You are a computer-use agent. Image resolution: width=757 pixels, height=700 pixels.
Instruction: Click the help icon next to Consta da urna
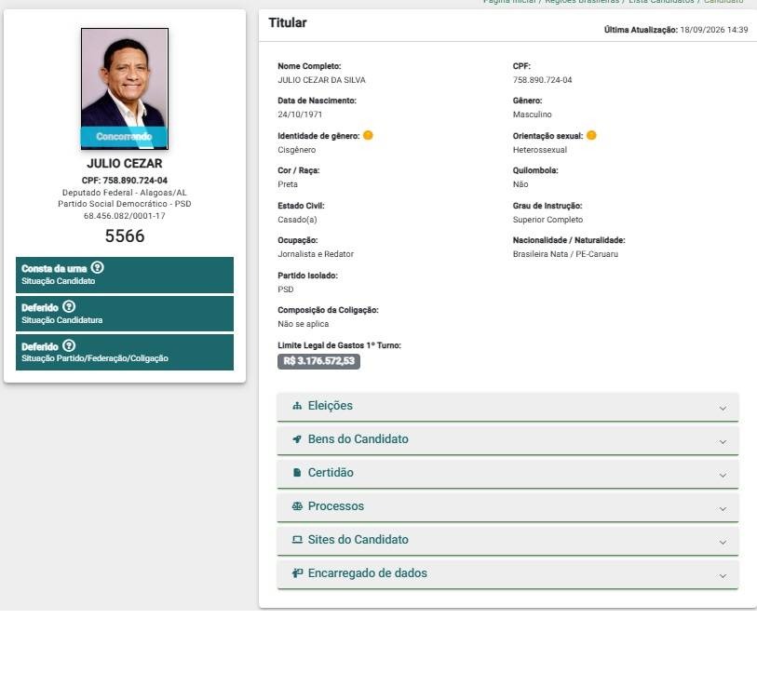(x=98, y=267)
